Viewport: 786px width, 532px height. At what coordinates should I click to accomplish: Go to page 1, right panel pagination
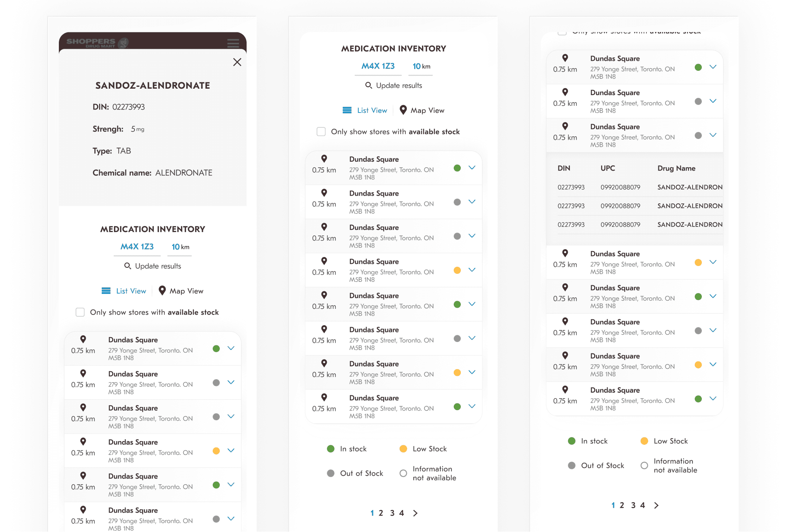pos(613,506)
